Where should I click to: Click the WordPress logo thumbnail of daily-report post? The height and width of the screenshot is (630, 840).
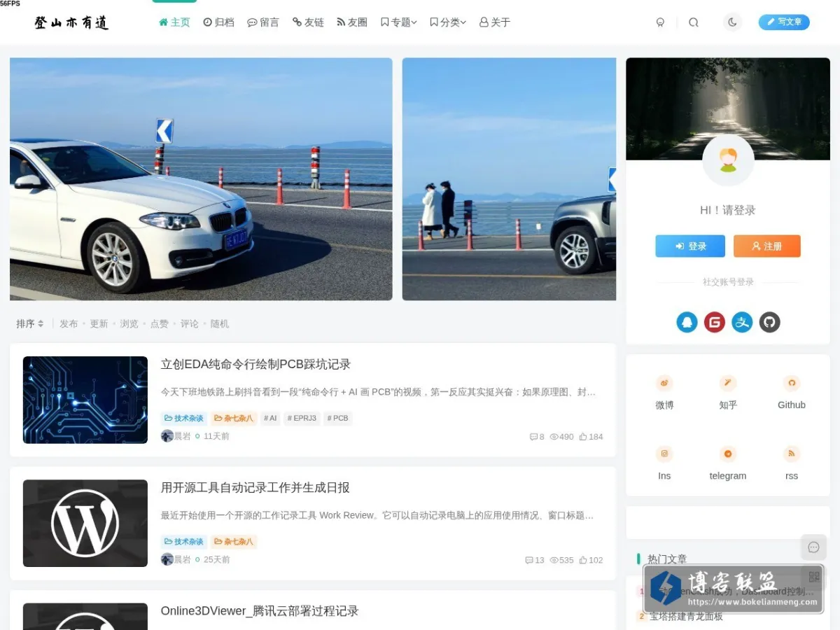(85, 523)
